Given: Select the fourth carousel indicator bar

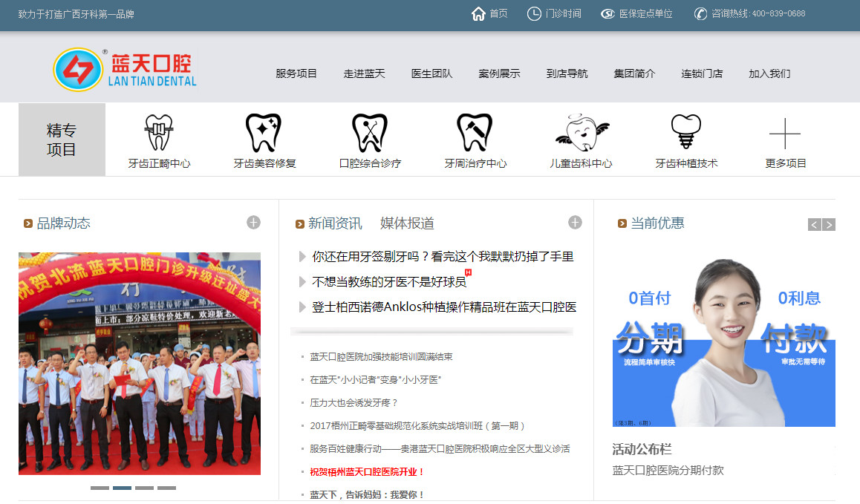Looking at the screenshot, I should [x=167, y=488].
